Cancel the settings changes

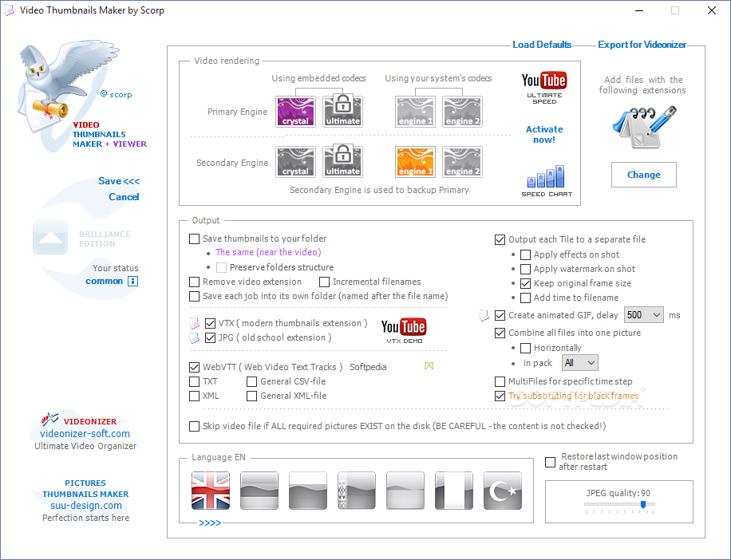click(124, 197)
